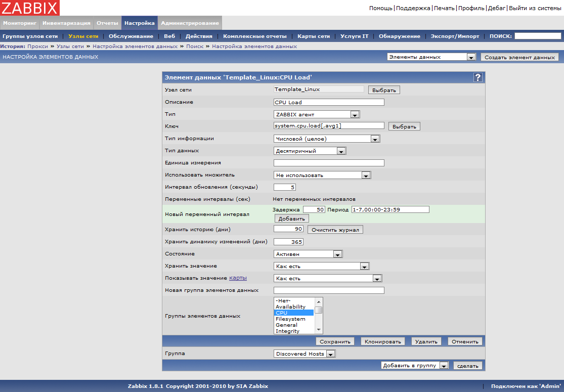
Task: Open the Инвентаризация tab
Action: point(67,23)
